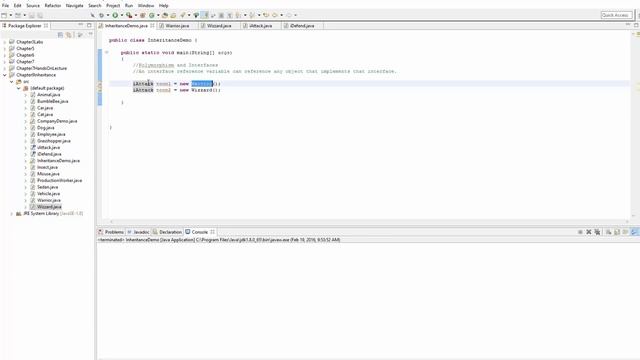The height and width of the screenshot is (360, 640).
Task: Click the Open Type icon in toolbar
Action: [164, 15]
